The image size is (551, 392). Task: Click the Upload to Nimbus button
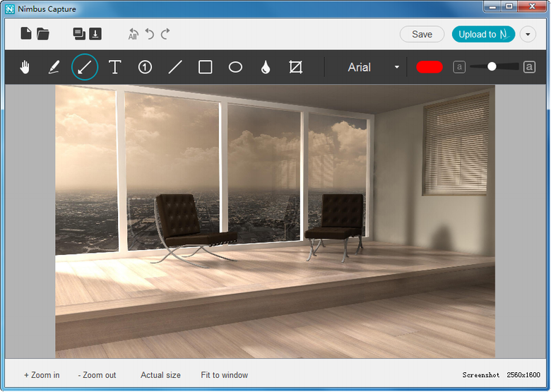(483, 34)
